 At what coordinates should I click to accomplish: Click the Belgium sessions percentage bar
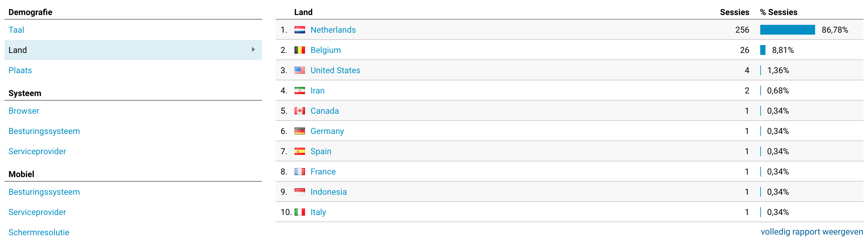pos(763,50)
